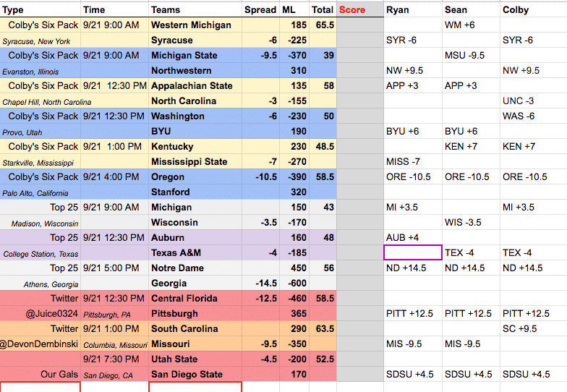The image size is (567, 392).
Task: Select the red Score header cell
Action: click(x=360, y=10)
